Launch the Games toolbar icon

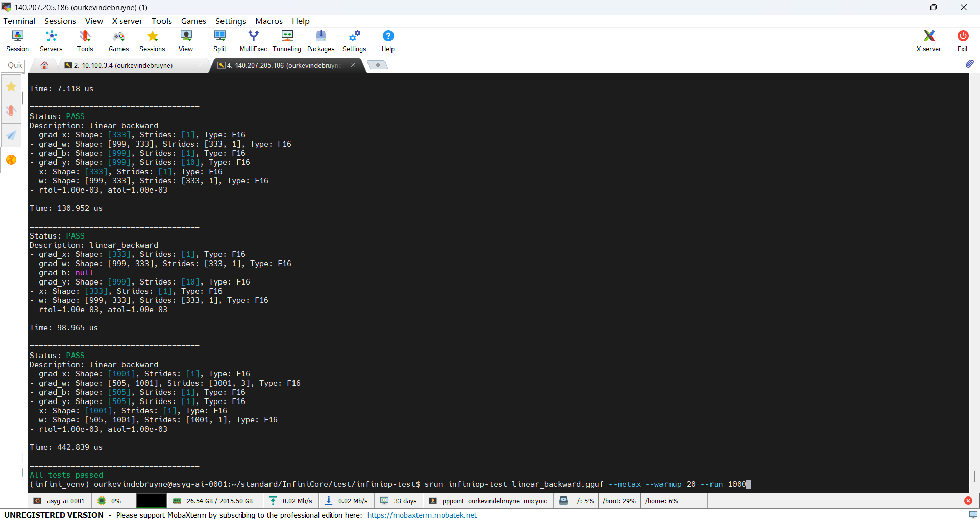click(118, 41)
